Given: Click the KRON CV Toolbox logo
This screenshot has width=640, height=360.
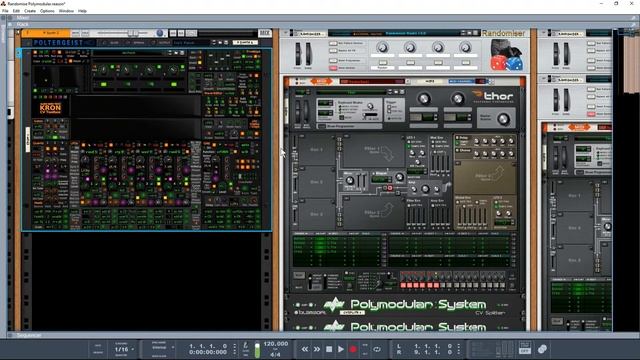Looking at the screenshot, I should click(51, 108).
